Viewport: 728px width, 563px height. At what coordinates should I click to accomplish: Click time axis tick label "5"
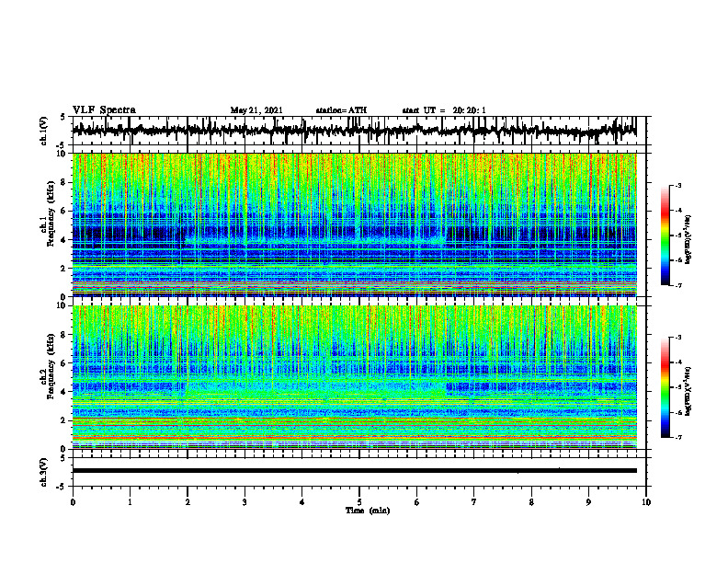(359, 502)
